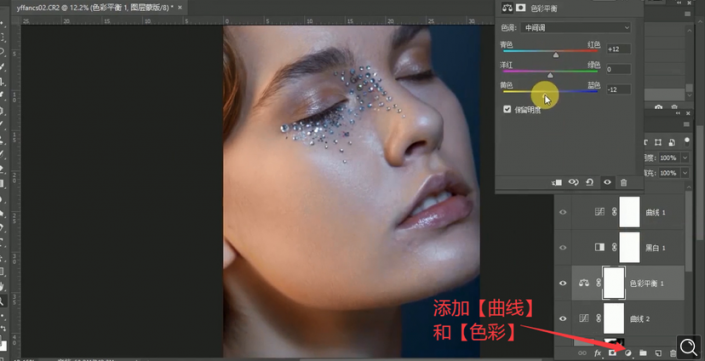705x361 pixels.
Task: Create a new group folder icon
Action: pyautogui.click(x=643, y=353)
